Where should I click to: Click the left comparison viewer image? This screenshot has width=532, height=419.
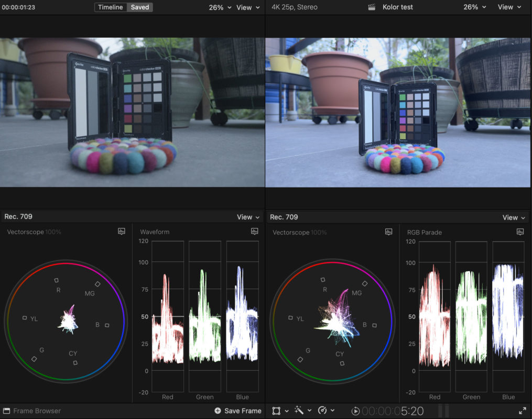(x=132, y=112)
